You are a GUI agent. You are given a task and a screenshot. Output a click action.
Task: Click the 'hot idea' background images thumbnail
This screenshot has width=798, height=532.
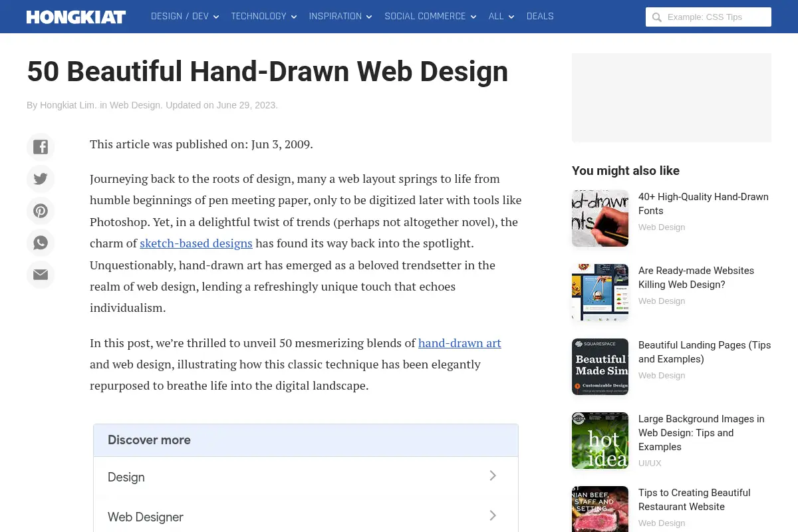click(x=600, y=440)
